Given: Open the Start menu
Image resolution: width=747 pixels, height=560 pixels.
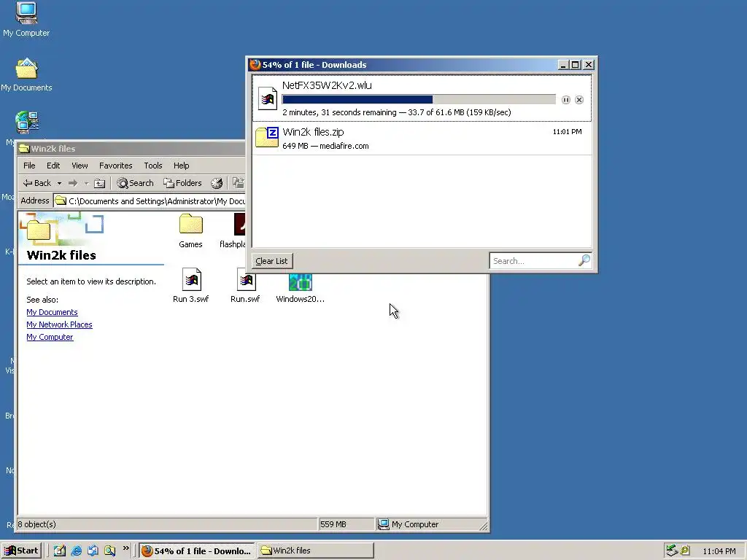Looking at the screenshot, I should 21,551.
